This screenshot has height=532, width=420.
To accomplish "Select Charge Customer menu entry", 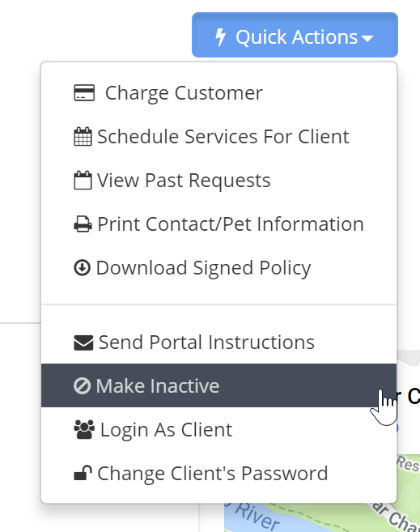I will [x=219, y=93].
